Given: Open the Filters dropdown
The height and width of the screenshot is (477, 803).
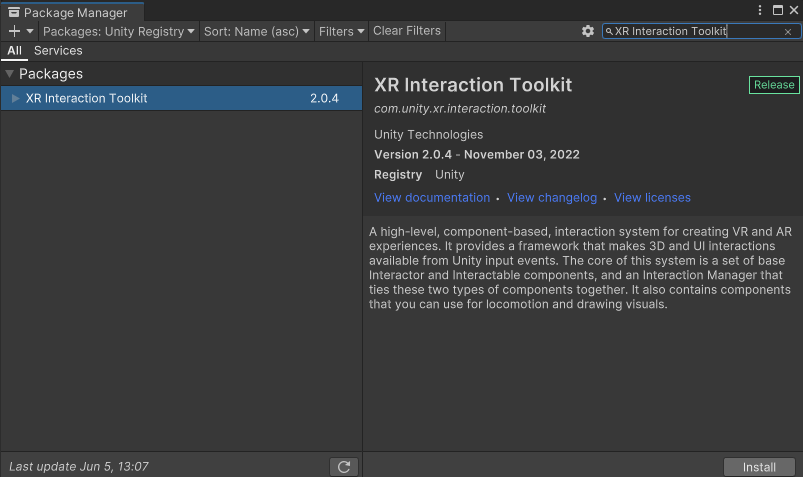Looking at the screenshot, I should tap(342, 31).
